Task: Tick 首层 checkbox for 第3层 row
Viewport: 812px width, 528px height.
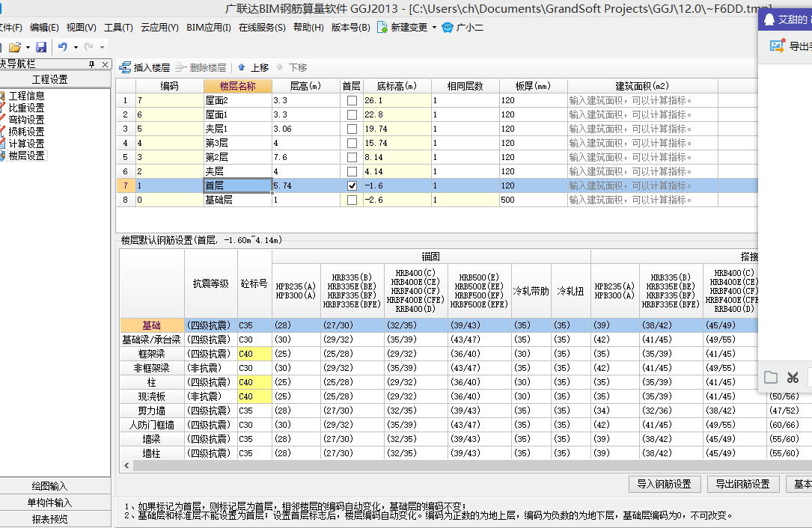Action: [352, 144]
